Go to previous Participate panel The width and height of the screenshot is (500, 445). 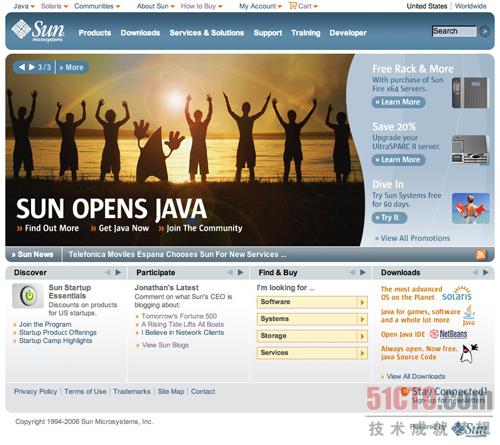pos(230,272)
